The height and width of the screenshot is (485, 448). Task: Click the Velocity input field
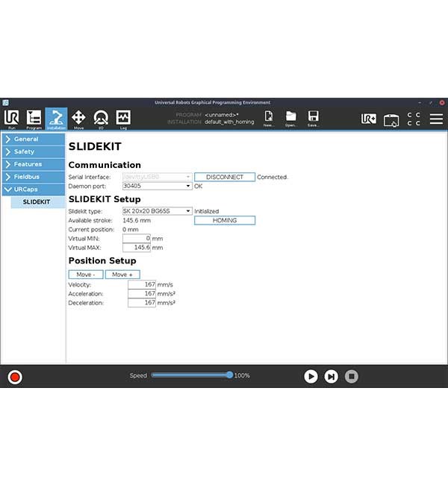pos(142,284)
